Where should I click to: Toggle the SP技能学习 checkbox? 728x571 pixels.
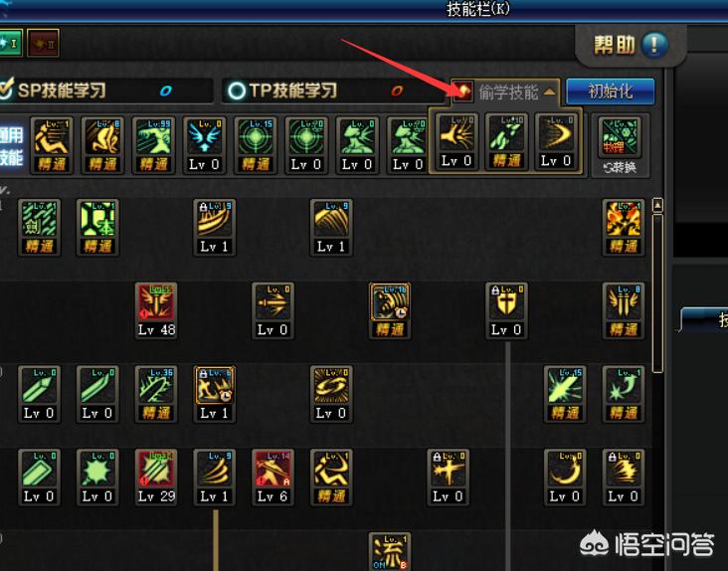coord(7,91)
